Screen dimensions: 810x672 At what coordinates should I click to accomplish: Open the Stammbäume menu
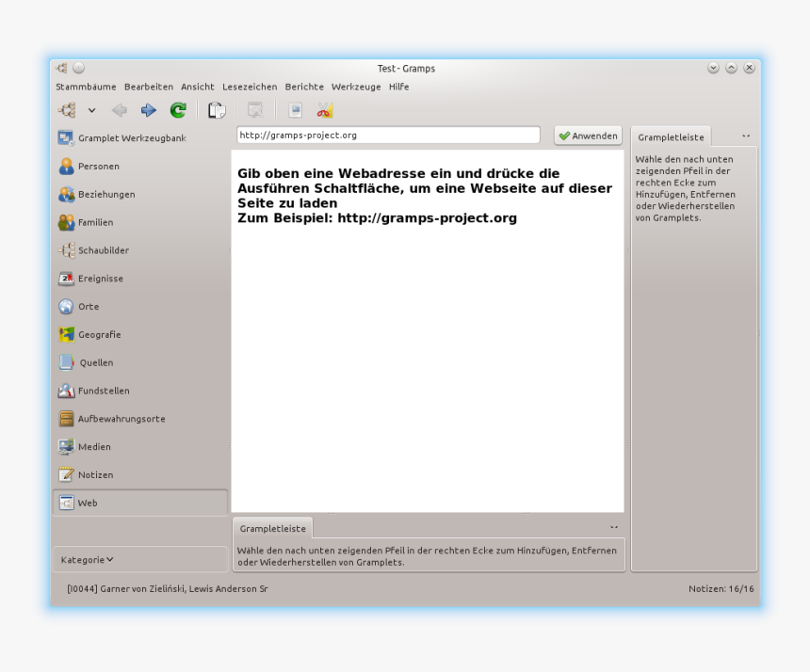coord(86,87)
